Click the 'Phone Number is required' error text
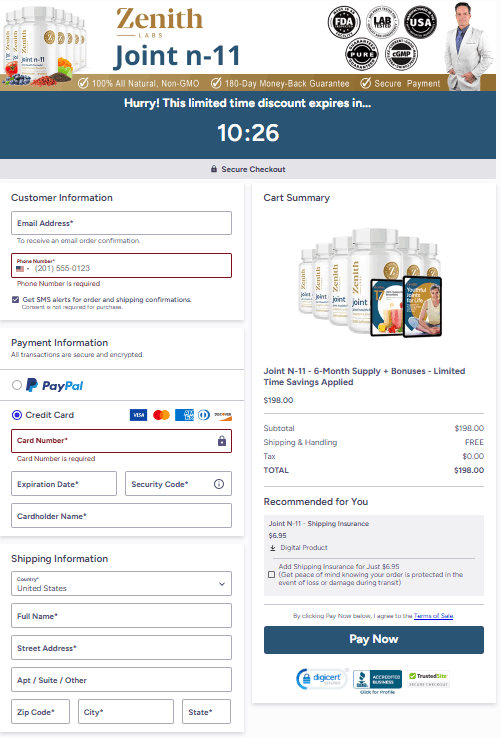The width and height of the screenshot is (501, 738). (58, 283)
